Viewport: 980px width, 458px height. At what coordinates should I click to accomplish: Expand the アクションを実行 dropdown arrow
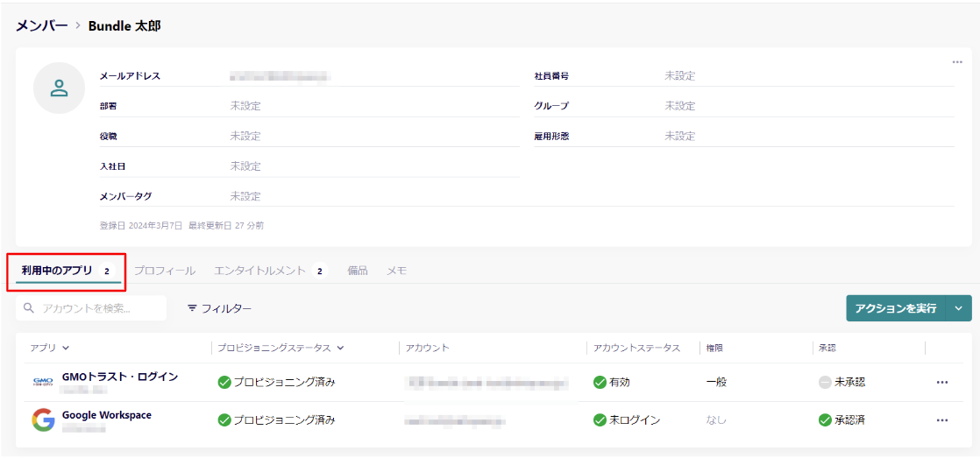(x=959, y=308)
